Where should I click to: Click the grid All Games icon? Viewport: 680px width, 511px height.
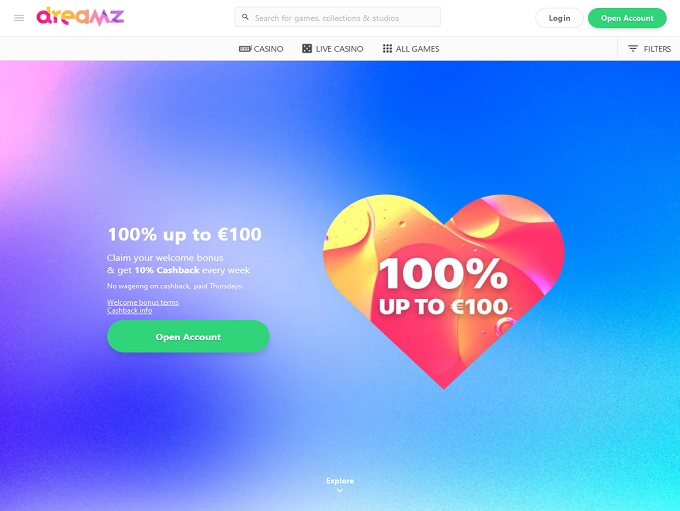coord(387,49)
